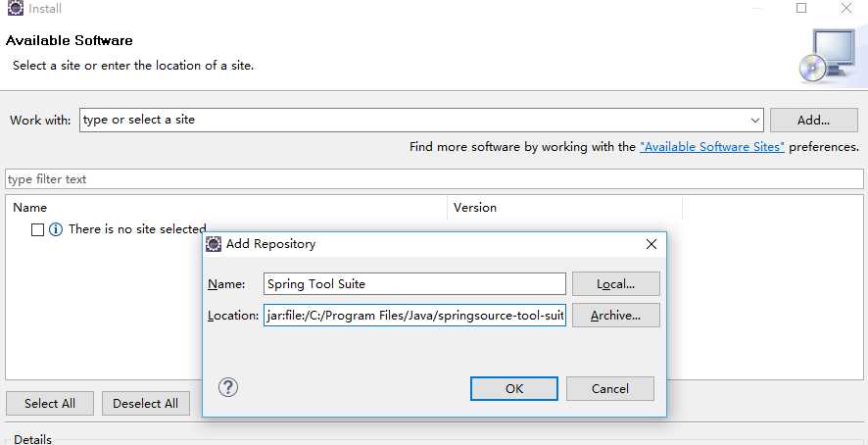Click the Details section label
The width and height of the screenshot is (868, 445).
(32, 439)
